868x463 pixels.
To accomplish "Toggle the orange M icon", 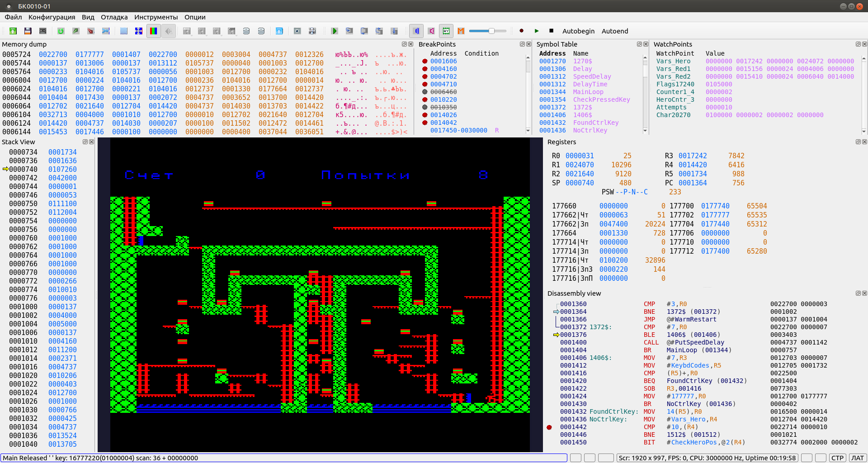I will tap(461, 31).
